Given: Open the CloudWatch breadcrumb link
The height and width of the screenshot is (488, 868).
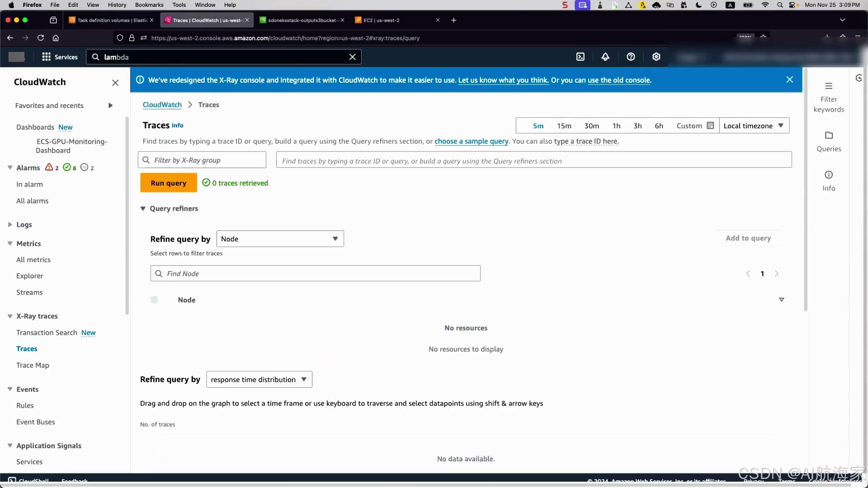Looking at the screenshot, I should [162, 105].
